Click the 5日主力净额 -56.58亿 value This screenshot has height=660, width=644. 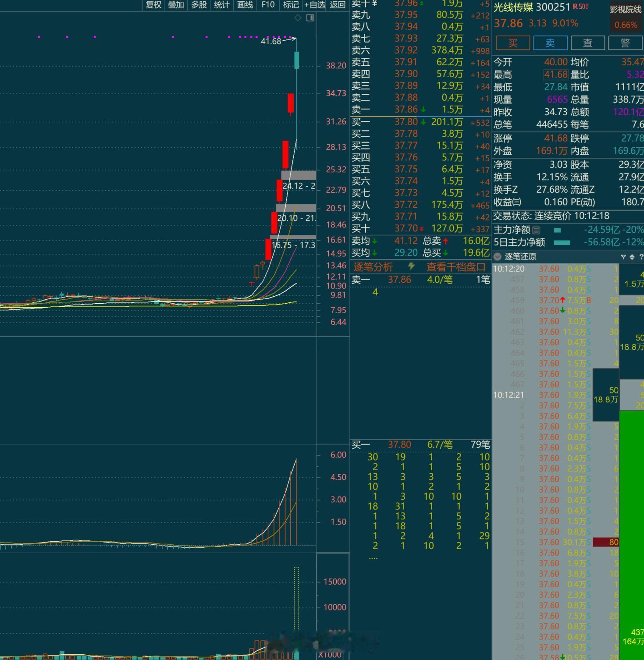coord(602,242)
